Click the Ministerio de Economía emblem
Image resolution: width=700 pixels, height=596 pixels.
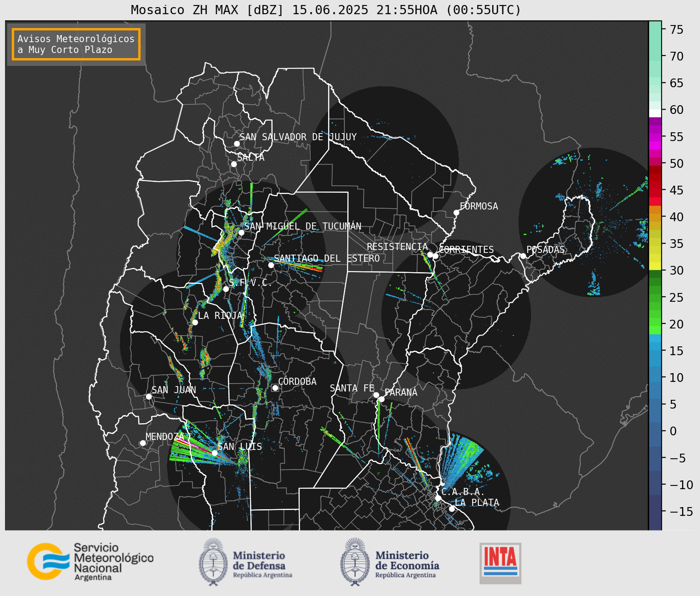click(355, 562)
